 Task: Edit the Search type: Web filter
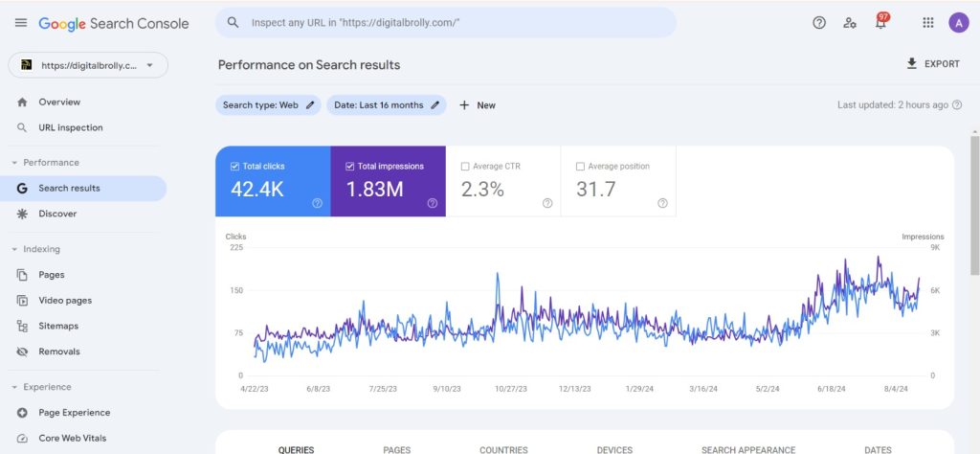(x=268, y=105)
